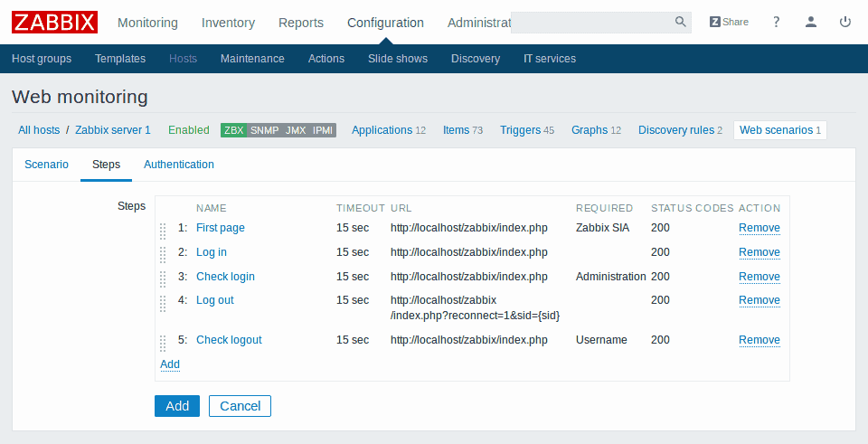Image resolution: width=868 pixels, height=444 pixels.
Task: Open the Share link icon
Action: tap(729, 22)
